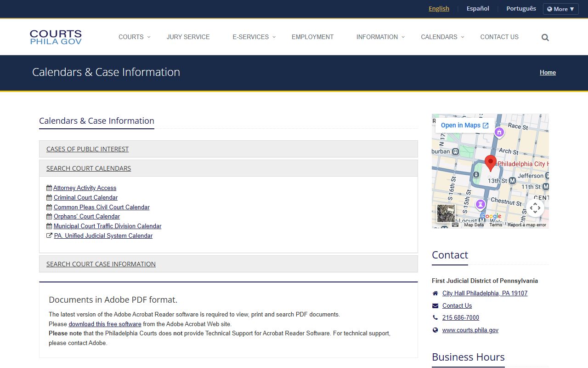Click Open in Maps button
Image resolution: width=588 pixels, height=368 pixels.
pos(464,125)
